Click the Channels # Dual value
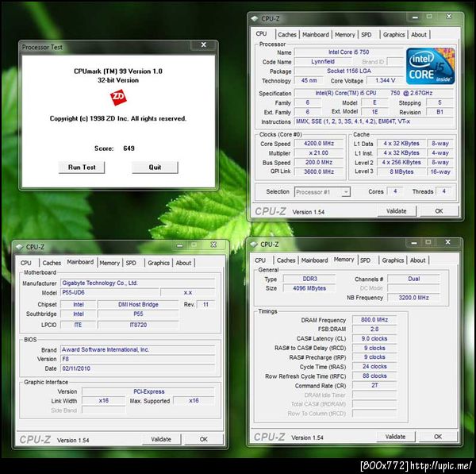Screen dimensions: 476x474 [x=413, y=279]
